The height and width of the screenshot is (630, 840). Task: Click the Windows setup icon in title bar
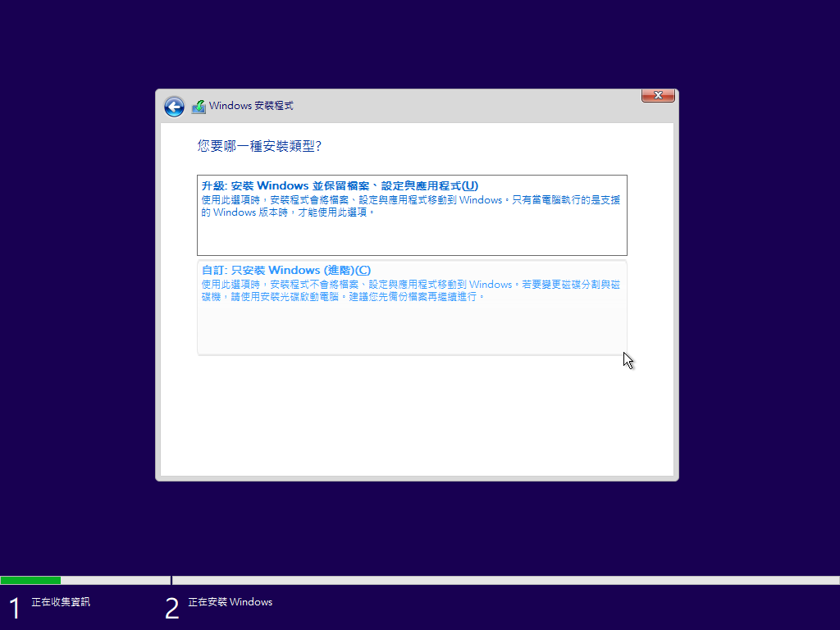coord(199,107)
